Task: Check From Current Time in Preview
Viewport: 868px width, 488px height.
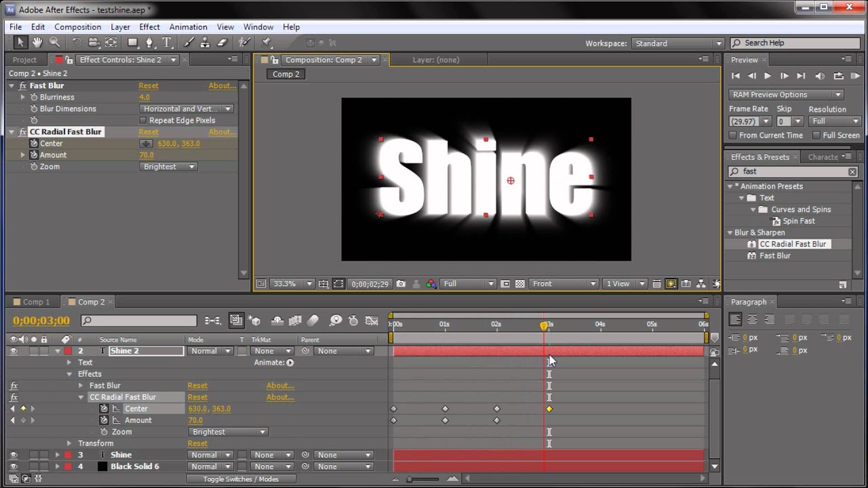Action: 733,136
